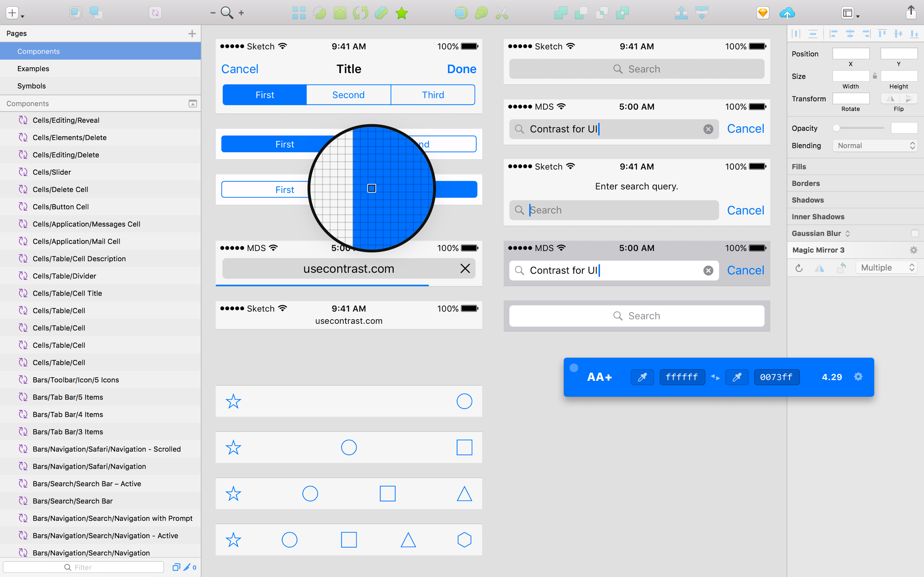Viewport: 924px width, 577px height.
Task: Switch to the Second segment of the control
Action: click(348, 94)
